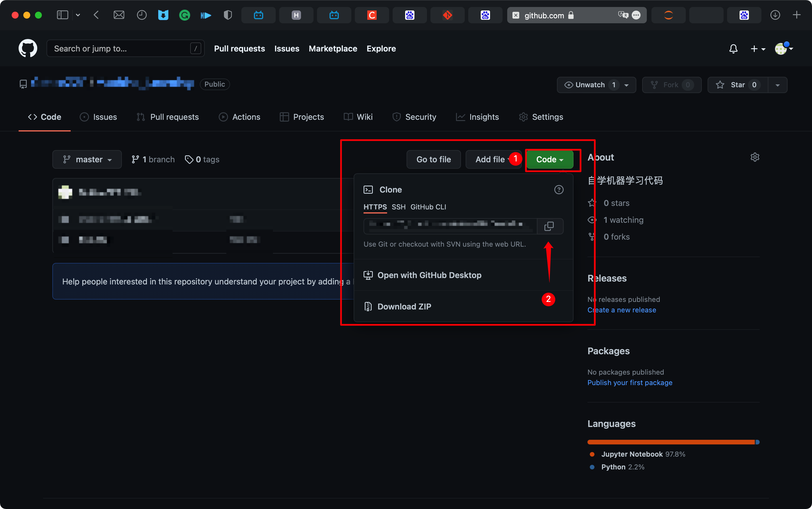Open the orange Git logo tab
The height and width of the screenshot is (509, 812).
point(447,15)
